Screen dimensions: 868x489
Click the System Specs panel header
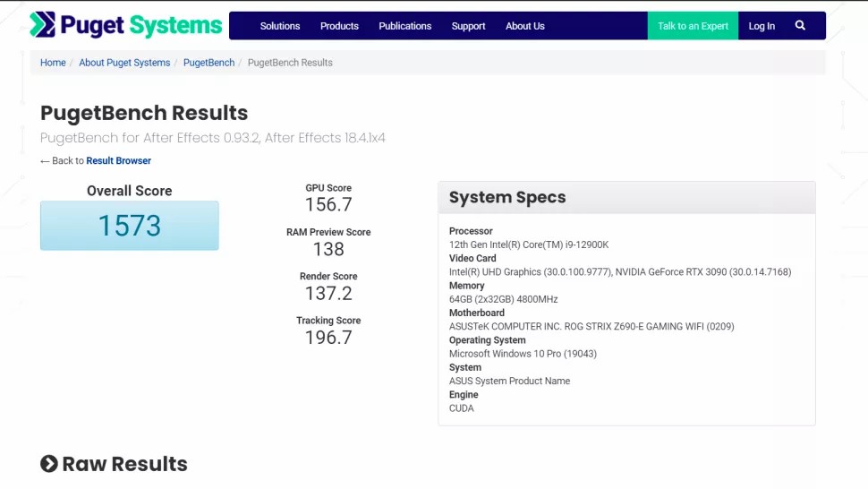coord(626,198)
